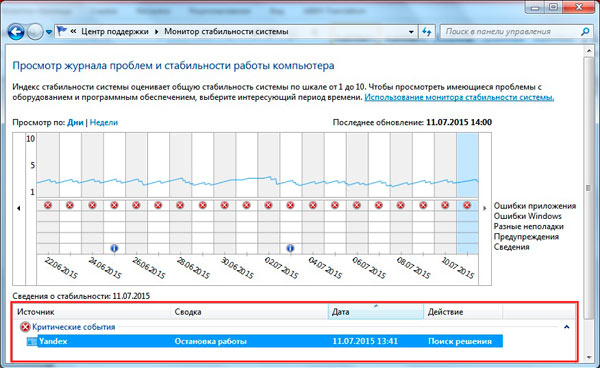Click the greyed Forward navigation arrow
The height and width of the screenshot is (368, 600).
click(35, 32)
